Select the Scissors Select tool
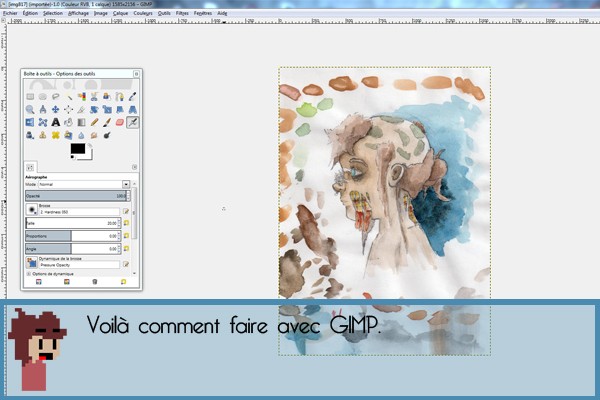Screen dimensions: 600x400 coord(94,97)
